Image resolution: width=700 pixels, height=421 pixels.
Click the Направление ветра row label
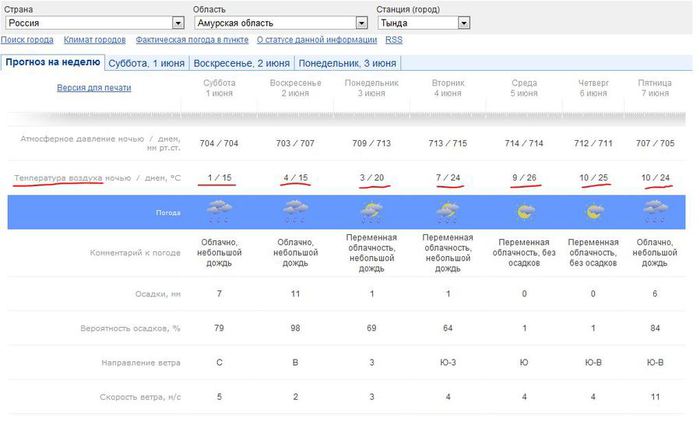(x=141, y=363)
